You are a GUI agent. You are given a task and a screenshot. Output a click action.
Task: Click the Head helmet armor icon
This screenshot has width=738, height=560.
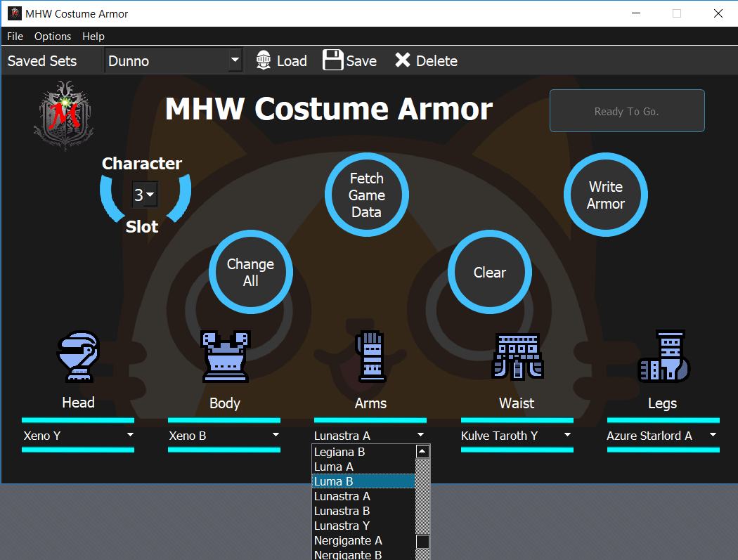78,356
